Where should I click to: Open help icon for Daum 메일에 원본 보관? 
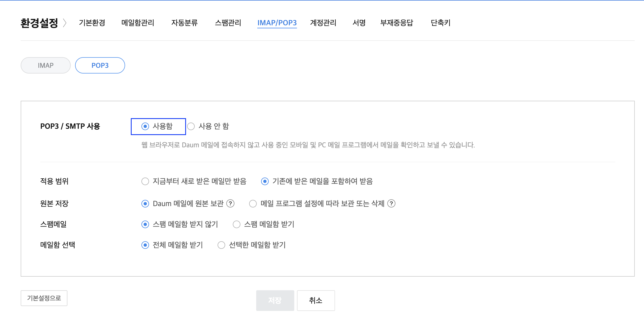pyautogui.click(x=230, y=203)
